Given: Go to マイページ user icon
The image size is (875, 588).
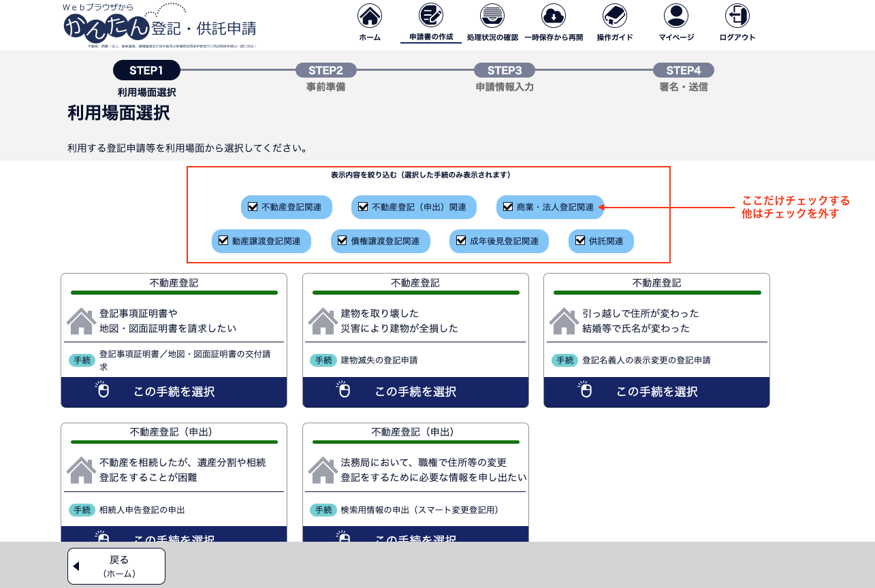Looking at the screenshot, I should pyautogui.click(x=675, y=16).
